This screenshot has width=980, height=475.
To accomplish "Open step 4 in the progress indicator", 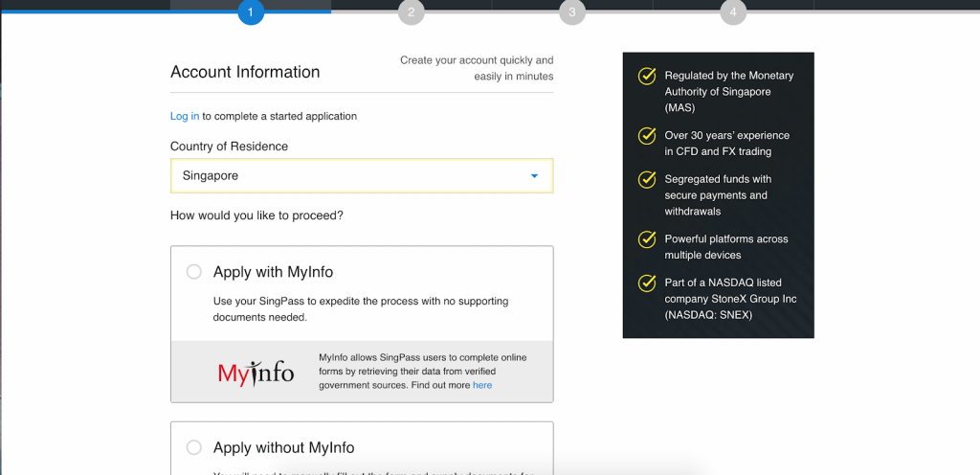I will (733, 11).
